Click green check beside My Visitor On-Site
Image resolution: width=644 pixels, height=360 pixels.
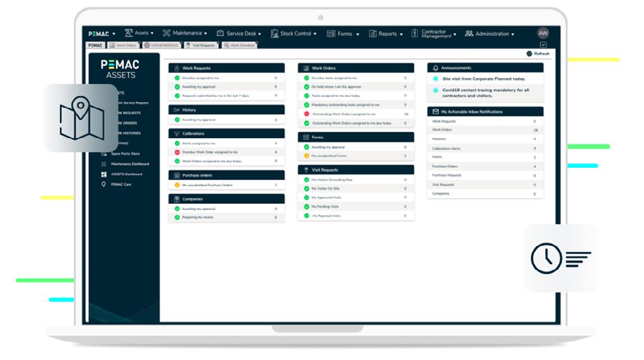[307, 189]
